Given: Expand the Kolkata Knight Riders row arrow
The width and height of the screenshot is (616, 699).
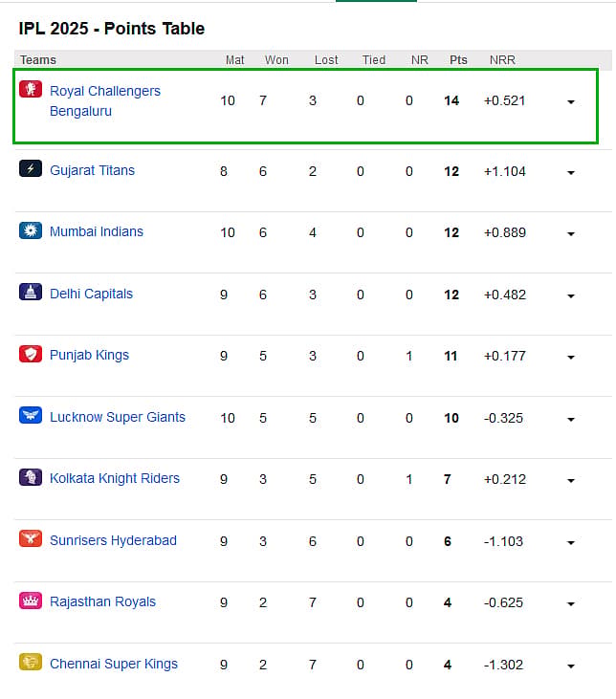Looking at the screenshot, I should [x=570, y=481].
